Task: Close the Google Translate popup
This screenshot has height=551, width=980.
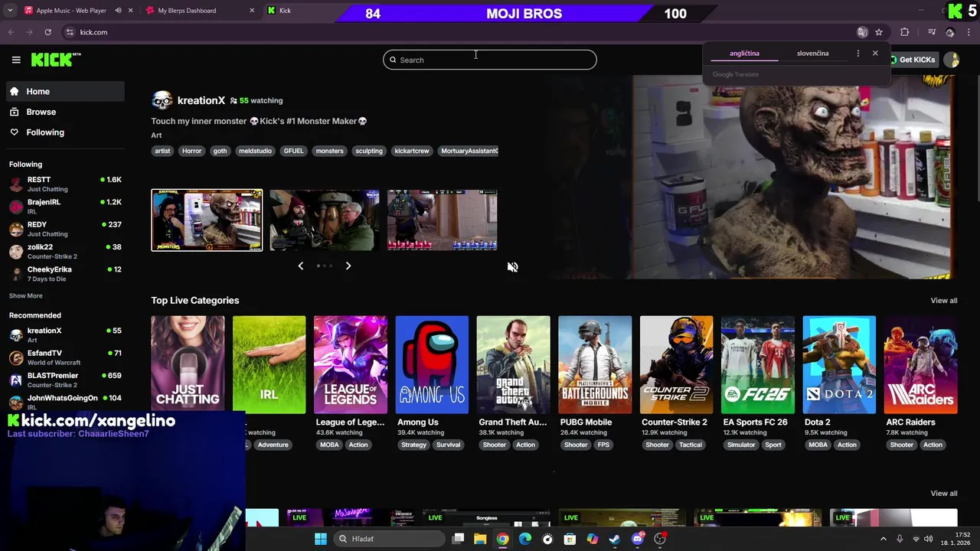Action: coord(875,54)
